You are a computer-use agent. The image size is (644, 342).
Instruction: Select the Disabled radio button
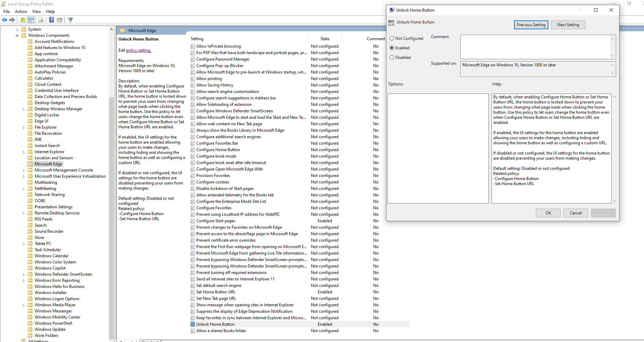point(392,58)
